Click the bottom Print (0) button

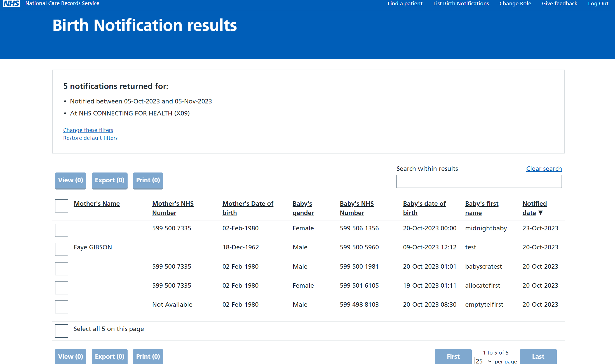148,356
